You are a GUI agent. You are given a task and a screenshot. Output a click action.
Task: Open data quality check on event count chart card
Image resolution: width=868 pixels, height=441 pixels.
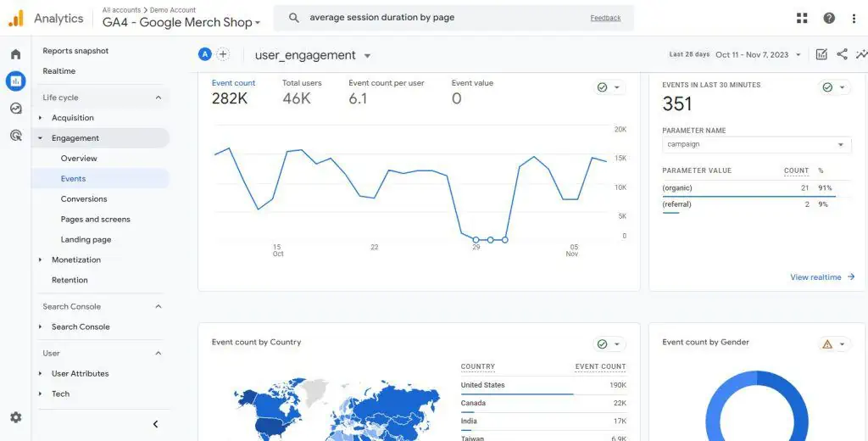609,87
